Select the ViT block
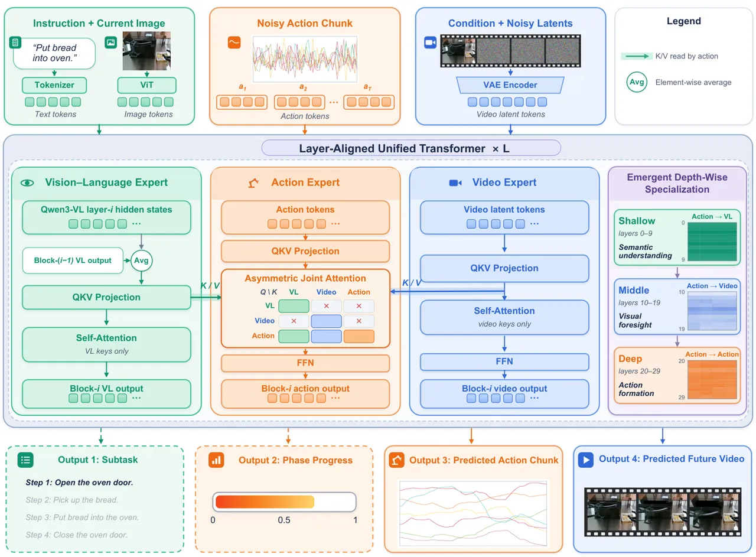 (148, 85)
